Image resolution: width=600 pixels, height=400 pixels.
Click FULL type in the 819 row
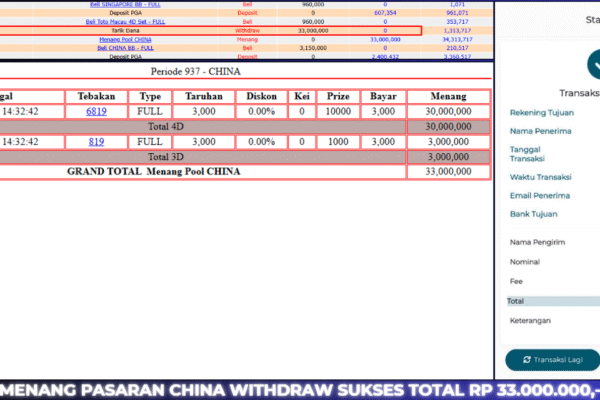click(x=150, y=142)
